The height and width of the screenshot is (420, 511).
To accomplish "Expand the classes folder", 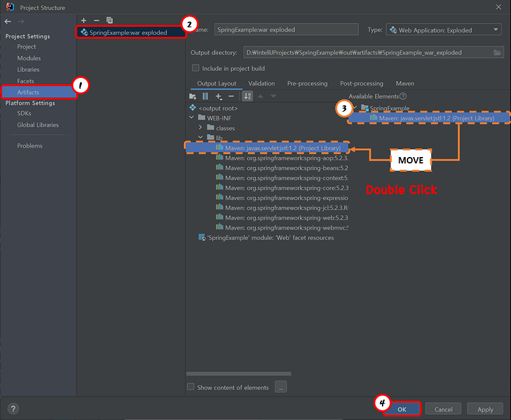I will point(201,128).
